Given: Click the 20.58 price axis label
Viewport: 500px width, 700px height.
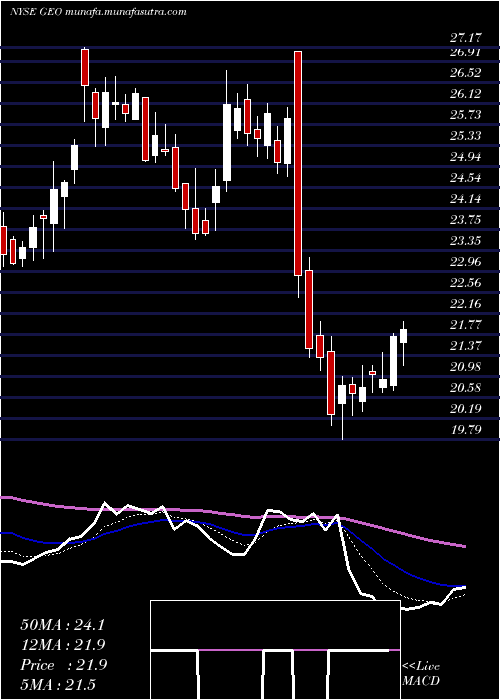Looking at the screenshot, I should tap(465, 388).
